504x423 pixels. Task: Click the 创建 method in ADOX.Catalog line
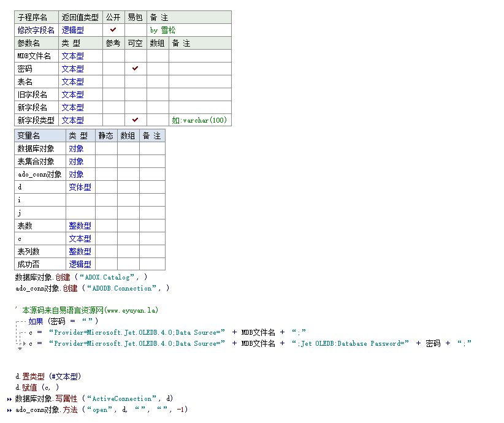point(63,277)
